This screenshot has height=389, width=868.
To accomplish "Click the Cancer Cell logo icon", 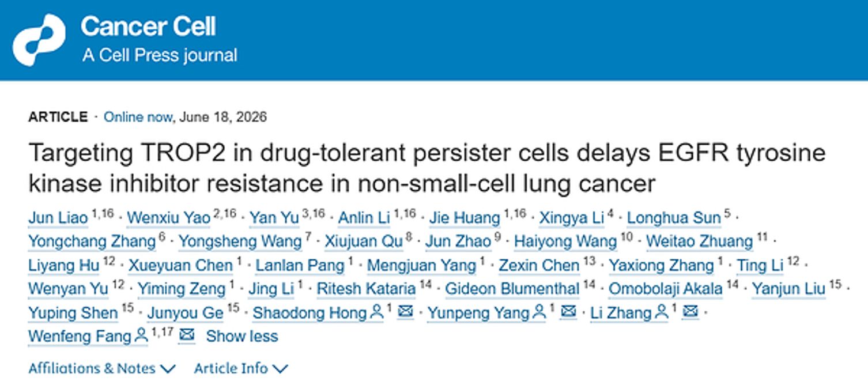I will click(x=39, y=40).
